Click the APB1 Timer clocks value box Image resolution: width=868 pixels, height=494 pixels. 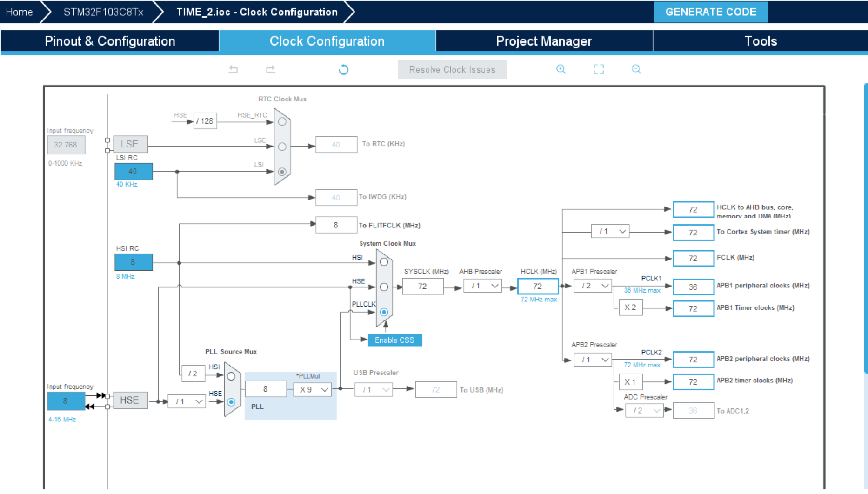coord(693,308)
